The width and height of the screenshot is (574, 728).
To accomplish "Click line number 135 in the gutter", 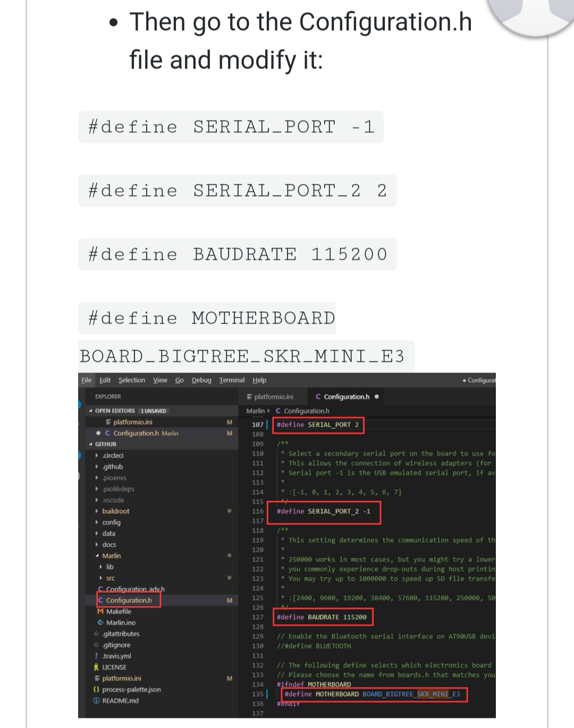I will coord(257,695).
